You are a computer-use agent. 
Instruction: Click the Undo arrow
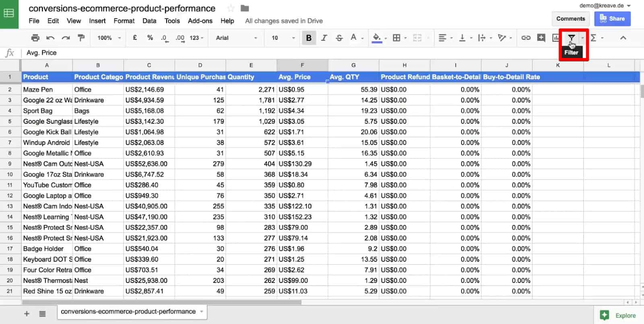click(x=50, y=38)
